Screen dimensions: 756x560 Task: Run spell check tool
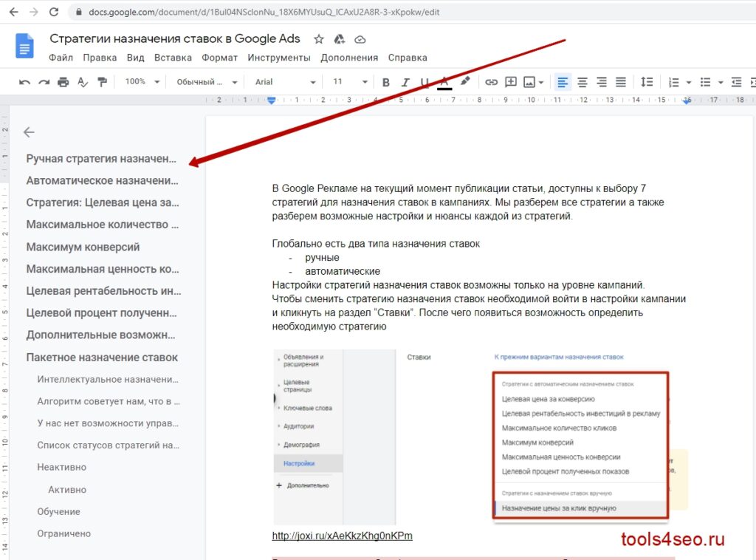tap(83, 83)
